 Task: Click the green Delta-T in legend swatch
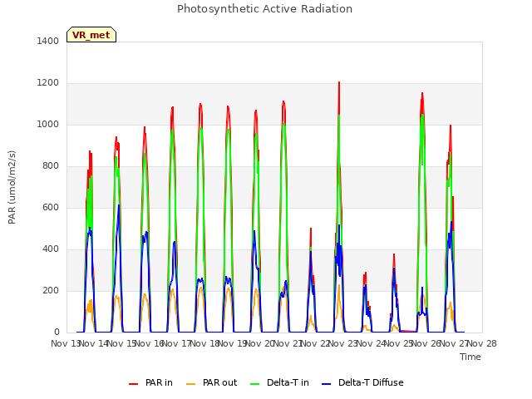point(255,383)
